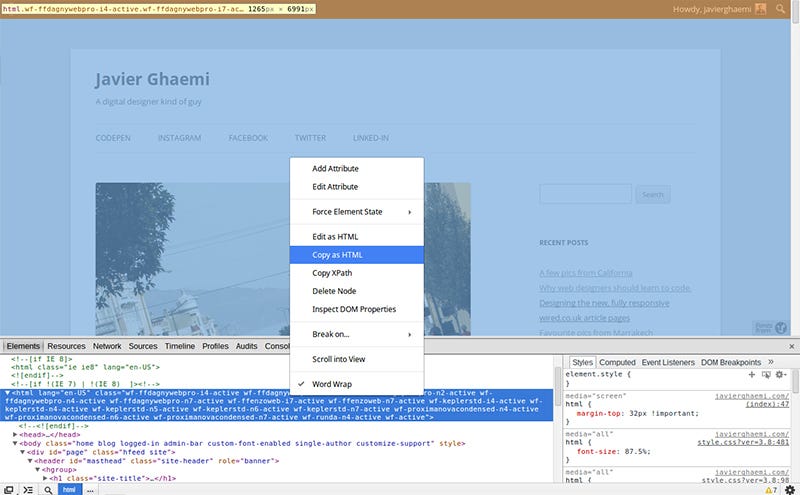The image size is (800, 495).
Task: Toggle the Word Wrap menu option
Action: 357,384
